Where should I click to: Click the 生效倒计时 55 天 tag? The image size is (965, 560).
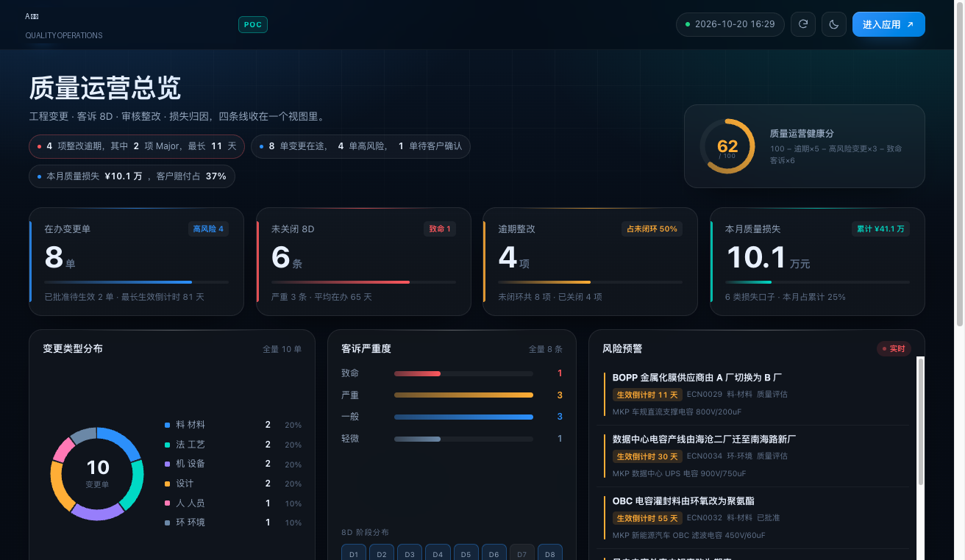pyautogui.click(x=647, y=518)
